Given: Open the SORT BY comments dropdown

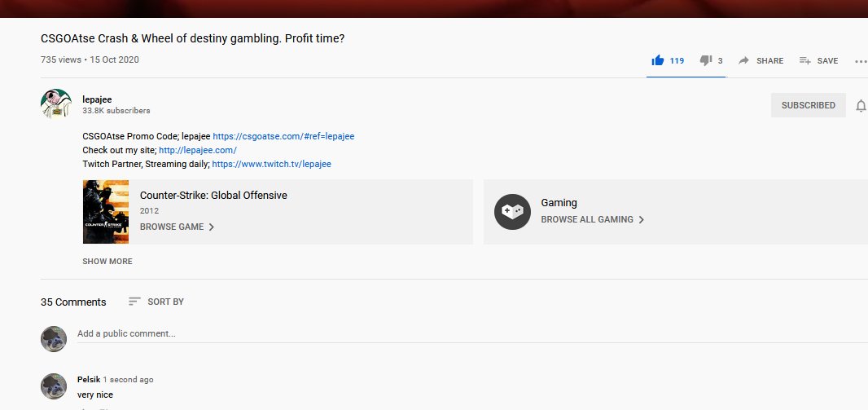Looking at the screenshot, I should [x=156, y=302].
